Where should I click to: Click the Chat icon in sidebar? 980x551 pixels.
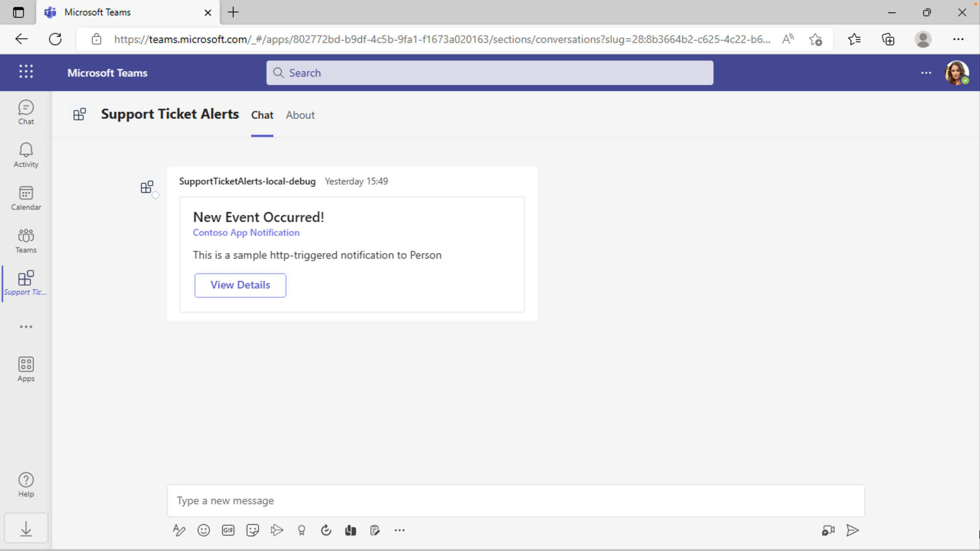click(26, 111)
